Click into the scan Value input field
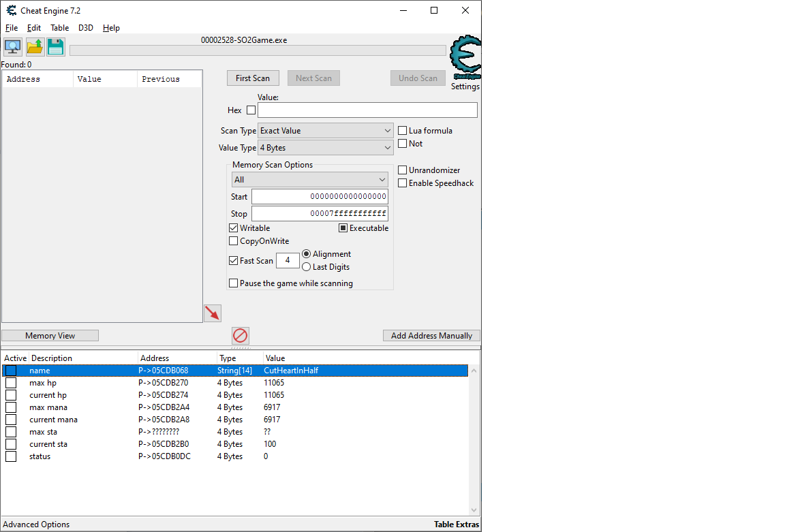Image resolution: width=785 pixels, height=532 pixels. (x=367, y=110)
